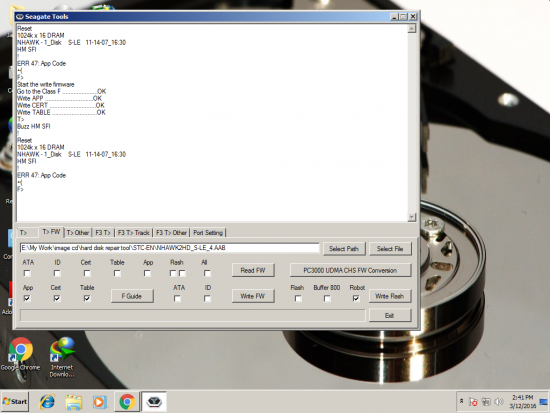
Task: Open the Internet Download Manager desktop shortcut
Action: coord(62,357)
